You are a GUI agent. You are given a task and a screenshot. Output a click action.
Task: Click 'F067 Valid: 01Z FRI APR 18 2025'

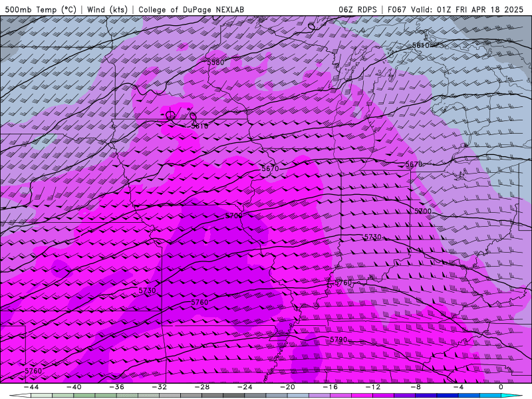(456, 9)
